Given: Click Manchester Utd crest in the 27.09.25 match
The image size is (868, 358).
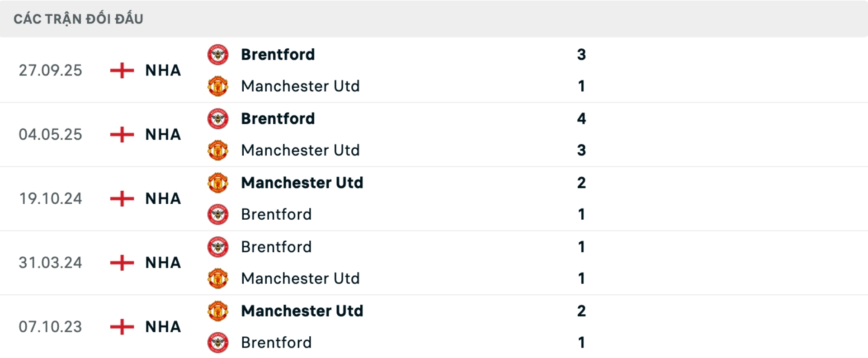Looking at the screenshot, I should click(218, 86).
